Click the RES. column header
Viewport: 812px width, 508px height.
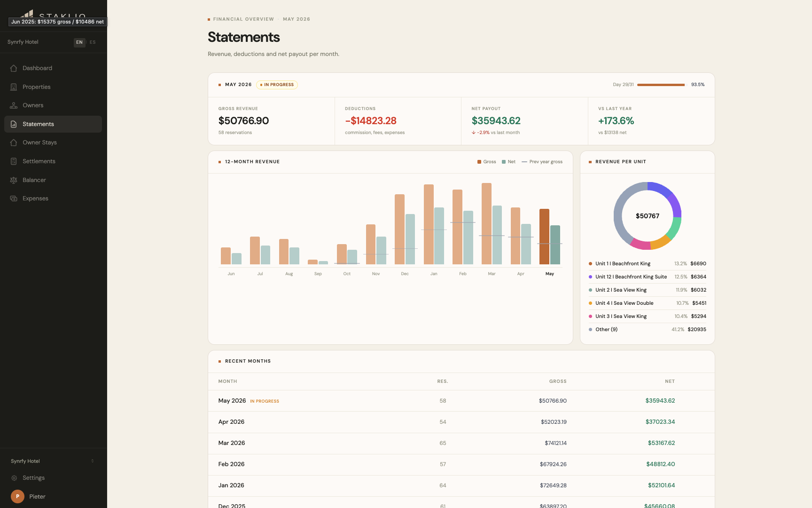pyautogui.click(x=443, y=381)
